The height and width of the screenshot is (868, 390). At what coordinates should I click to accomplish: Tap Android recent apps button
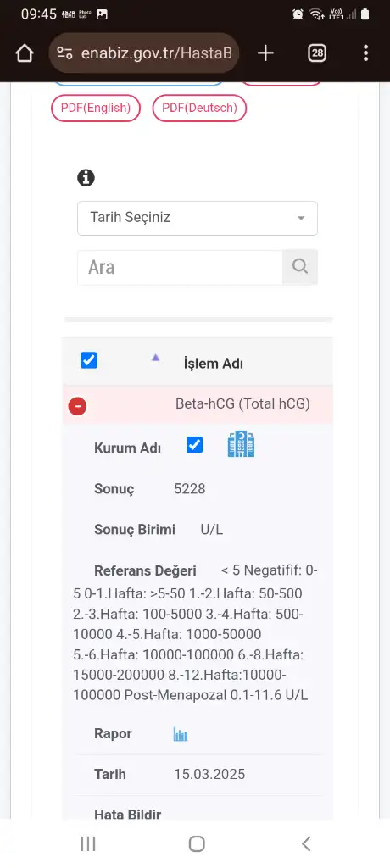pyautogui.click(x=88, y=843)
